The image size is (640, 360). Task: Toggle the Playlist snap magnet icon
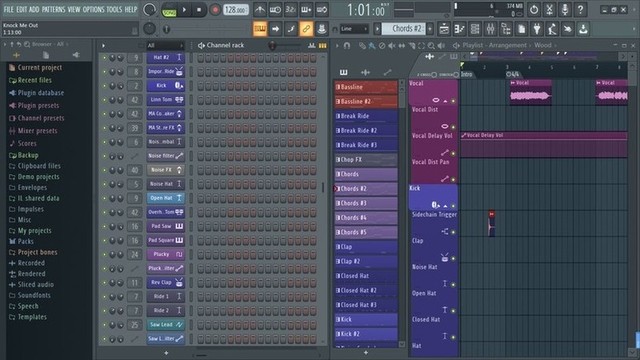(x=347, y=46)
